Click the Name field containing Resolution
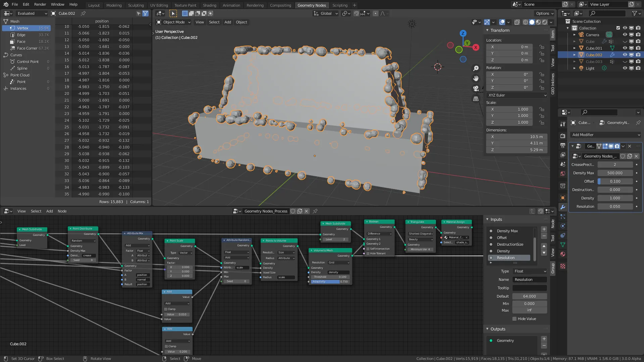 click(x=529, y=280)
